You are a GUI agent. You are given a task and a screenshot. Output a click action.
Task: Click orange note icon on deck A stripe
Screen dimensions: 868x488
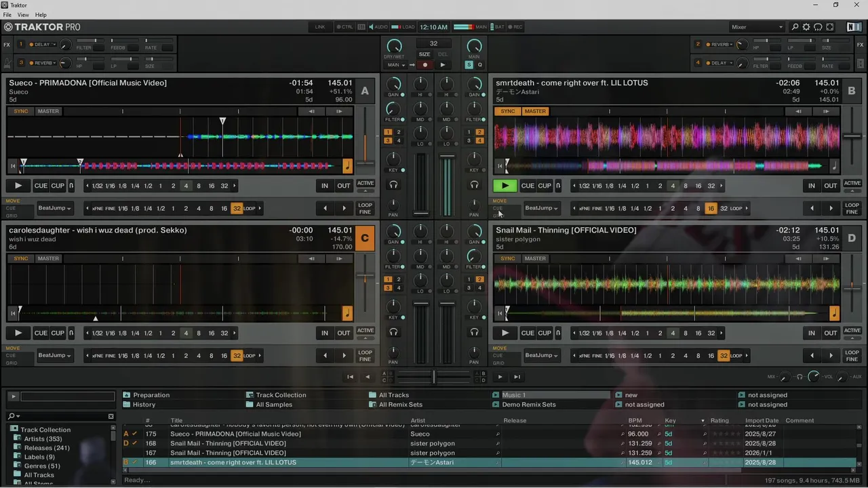point(347,165)
